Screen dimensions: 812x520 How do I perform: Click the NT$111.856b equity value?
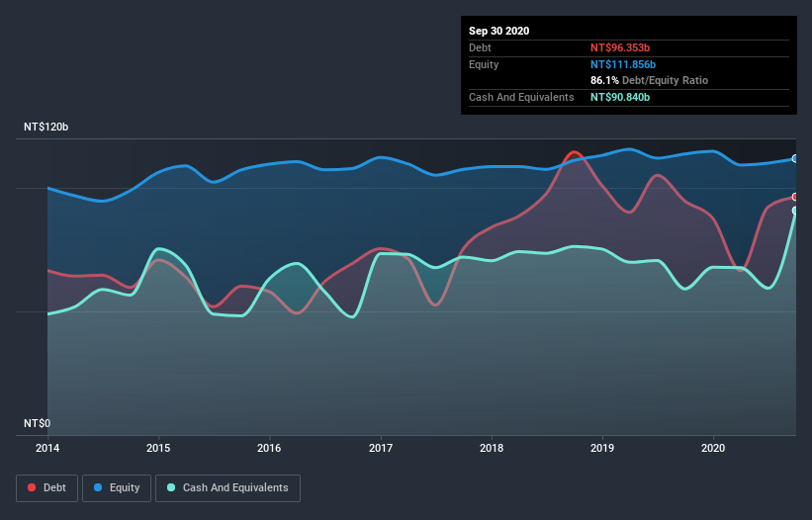623,64
